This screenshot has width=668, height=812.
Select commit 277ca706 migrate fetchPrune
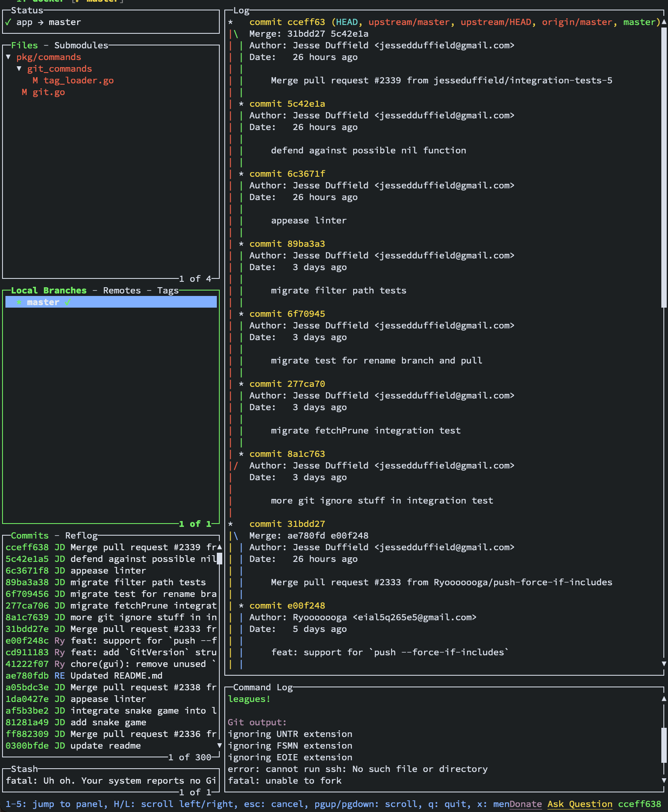coord(111,606)
